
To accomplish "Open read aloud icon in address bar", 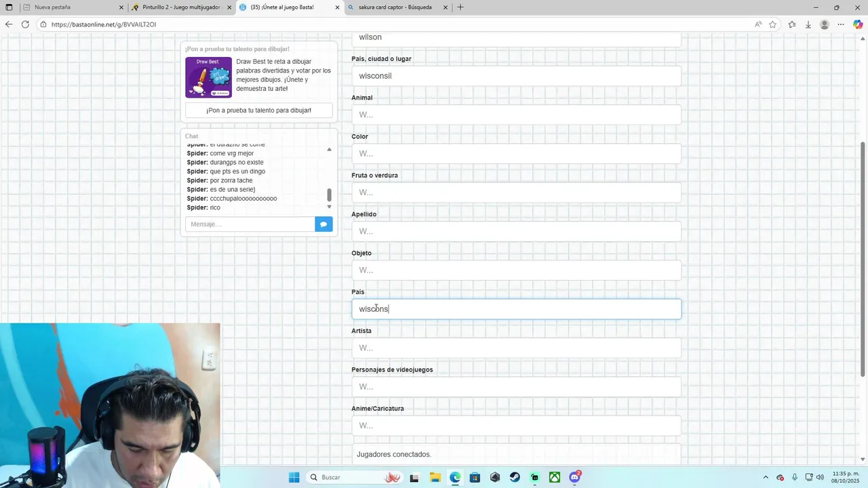I will (758, 24).
